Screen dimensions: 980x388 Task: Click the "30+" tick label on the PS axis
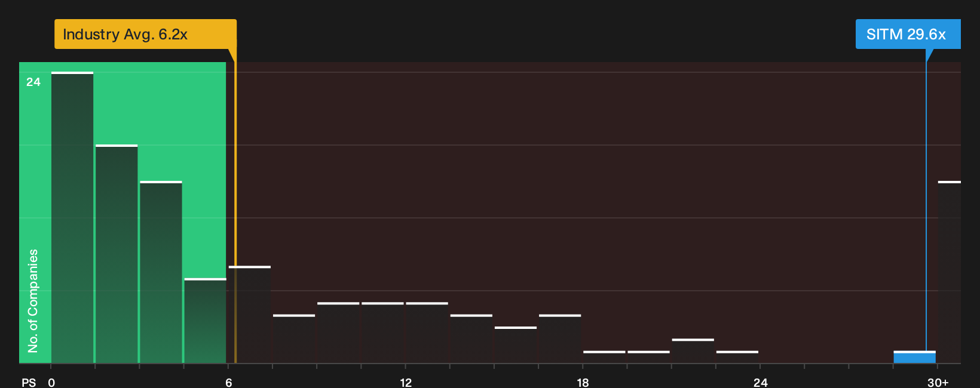(x=938, y=383)
